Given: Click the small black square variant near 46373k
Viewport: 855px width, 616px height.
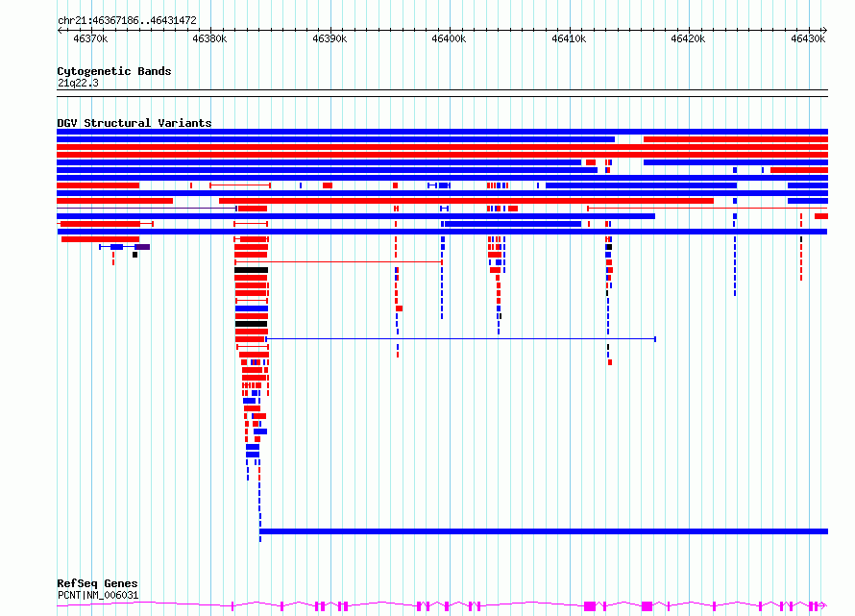Looking at the screenshot, I should 134,255.
